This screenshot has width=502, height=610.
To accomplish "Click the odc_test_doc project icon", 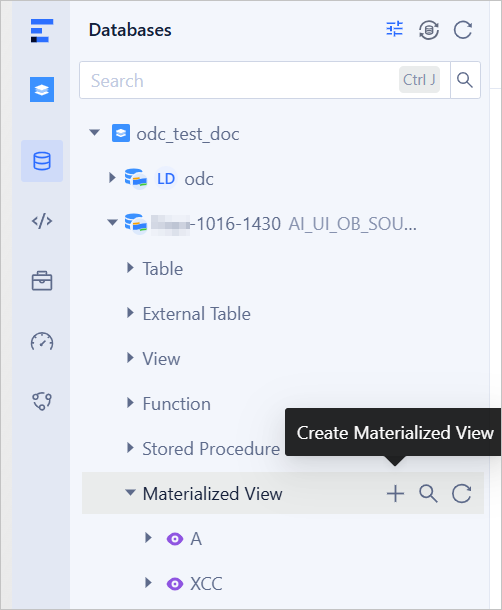I will (121, 133).
